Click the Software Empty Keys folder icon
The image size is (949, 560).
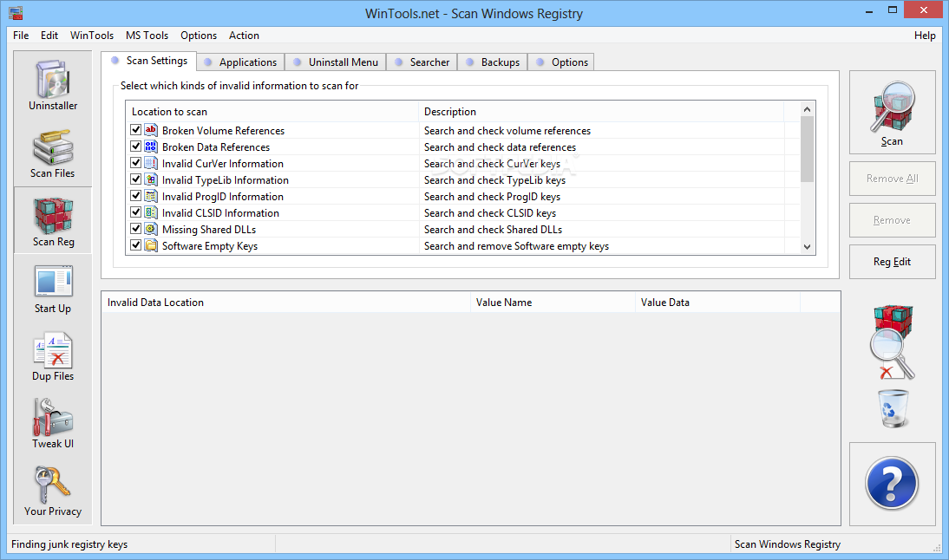[x=151, y=245]
